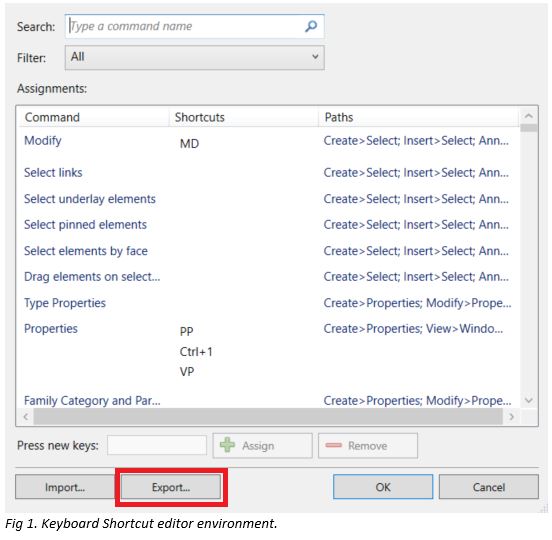Click the Type Properties row's path text

click(x=418, y=303)
